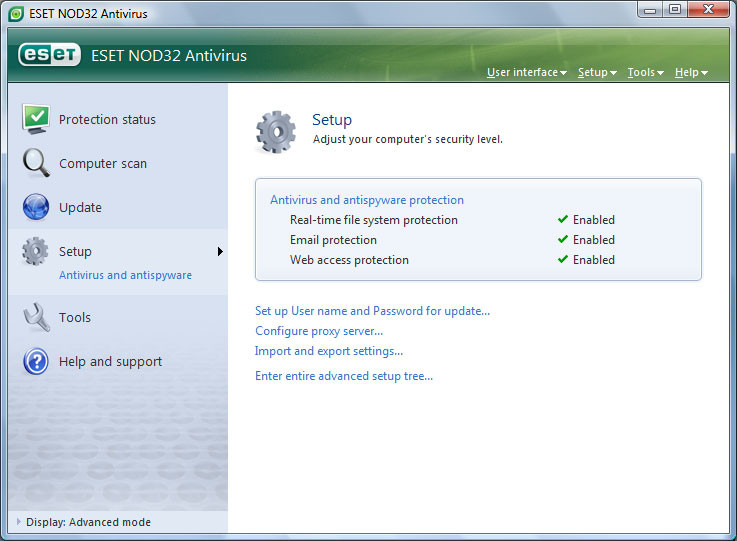Click the Email protection label

pyautogui.click(x=333, y=240)
